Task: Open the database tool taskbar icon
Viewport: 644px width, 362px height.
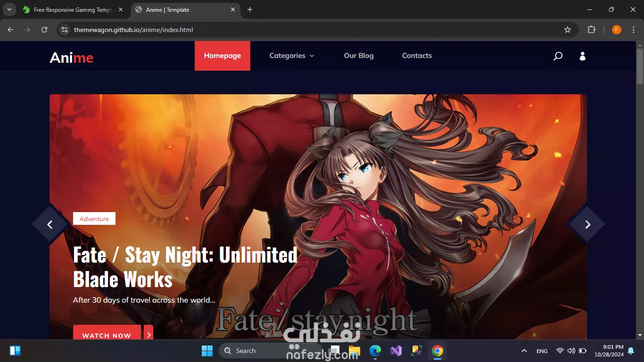Action: click(x=417, y=351)
